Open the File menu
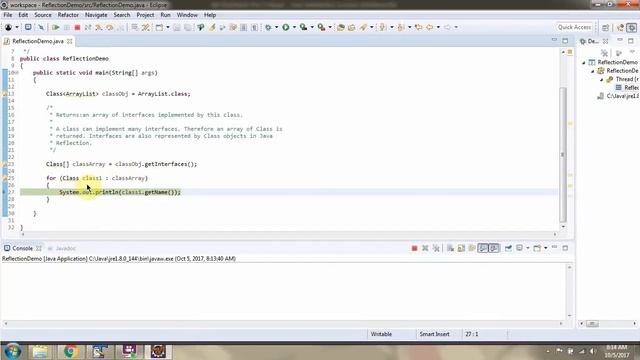 8,15
